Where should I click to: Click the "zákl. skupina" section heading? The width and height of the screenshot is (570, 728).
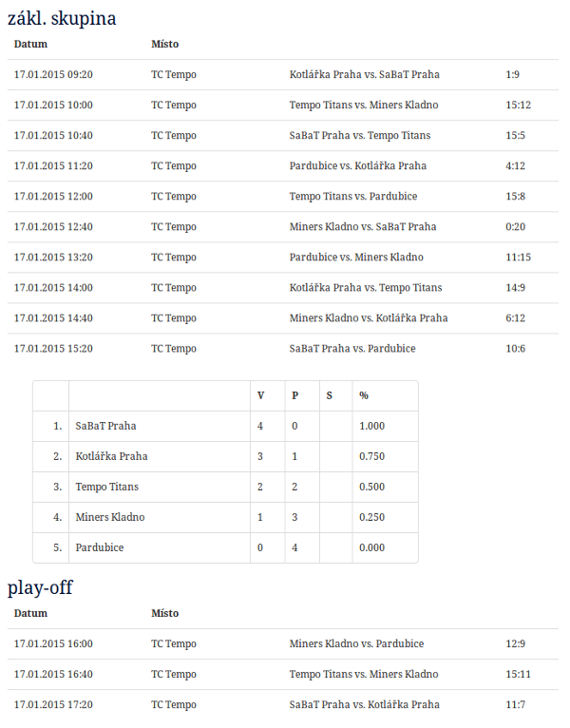pyautogui.click(x=63, y=17)
